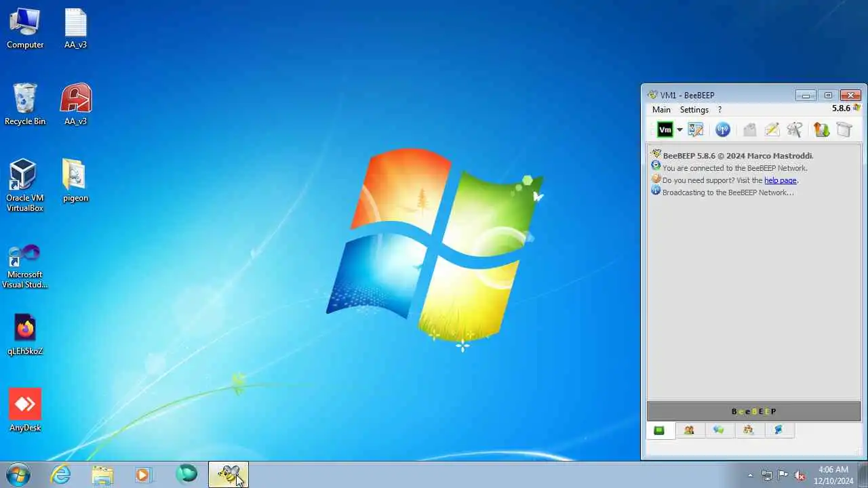Select the Microsoft Visual Studio shortcut
Viewport: 868px width, 488px height.
(x=25, y=266)
